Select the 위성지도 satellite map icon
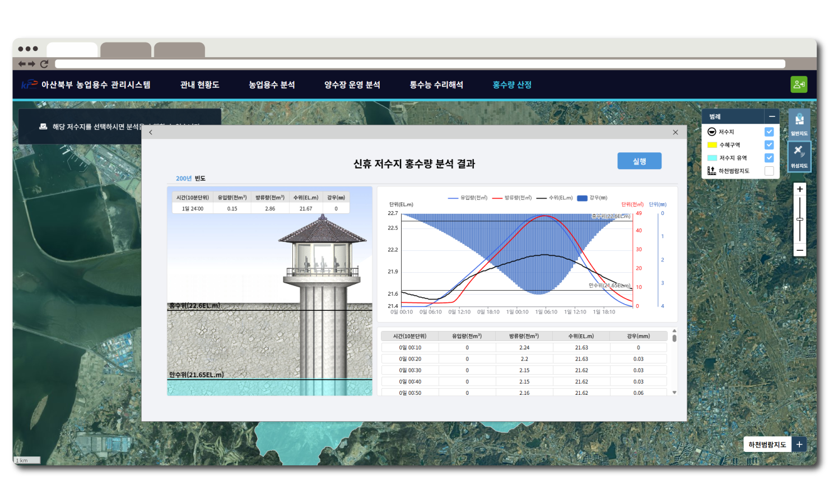829x504 pixels. tap(799, 156)
